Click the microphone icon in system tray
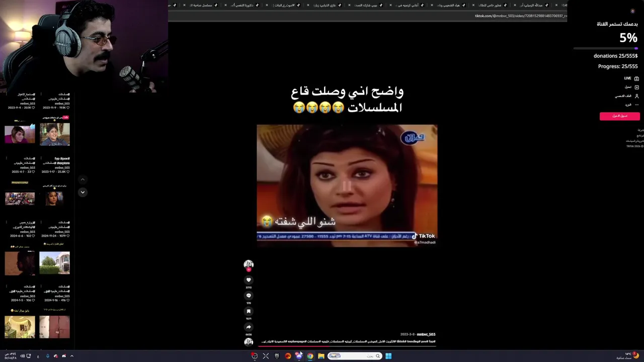Viewport: 644px width, 362px height. click(48, 356)
